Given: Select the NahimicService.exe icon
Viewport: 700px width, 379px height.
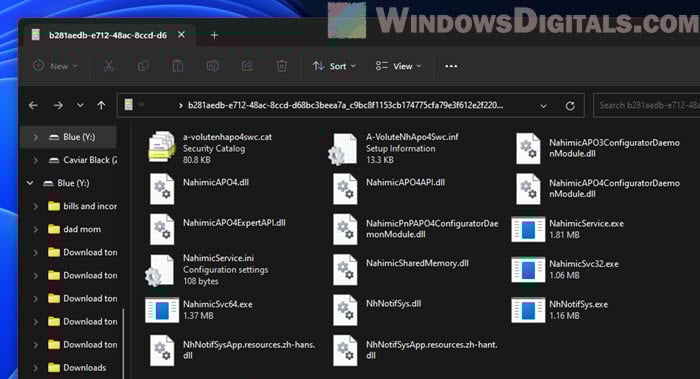Looking at the screenshot, I should coord(528,229).
